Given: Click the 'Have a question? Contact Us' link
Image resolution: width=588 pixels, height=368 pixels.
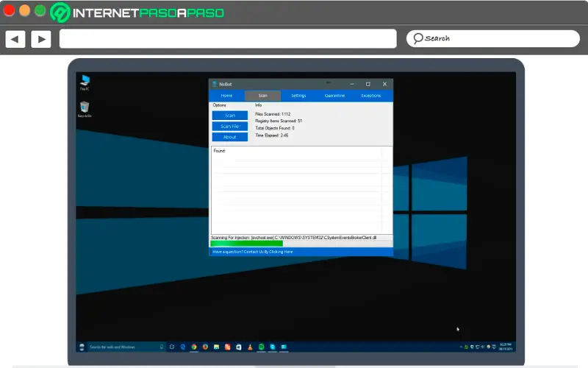Looking at the screenshot, I should tap(253, 252).
